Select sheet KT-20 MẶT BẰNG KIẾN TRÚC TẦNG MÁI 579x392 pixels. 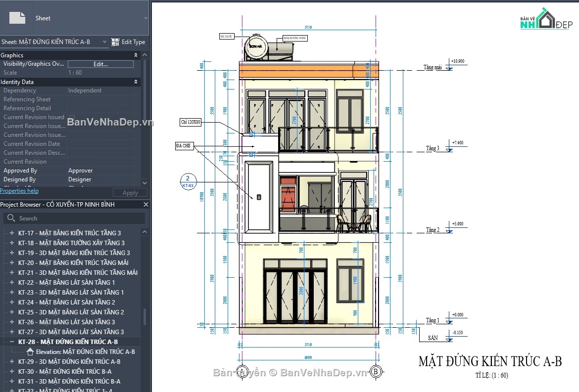[73, 262]
